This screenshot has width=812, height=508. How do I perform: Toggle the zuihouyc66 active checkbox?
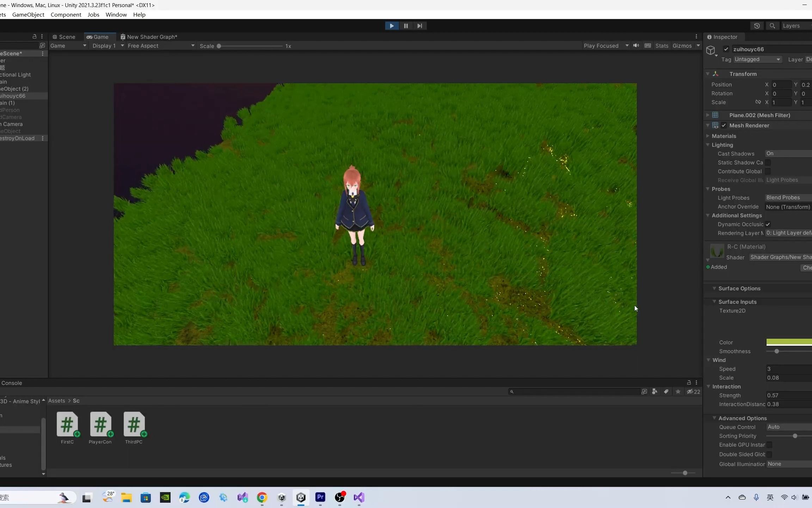click(726, 49)
